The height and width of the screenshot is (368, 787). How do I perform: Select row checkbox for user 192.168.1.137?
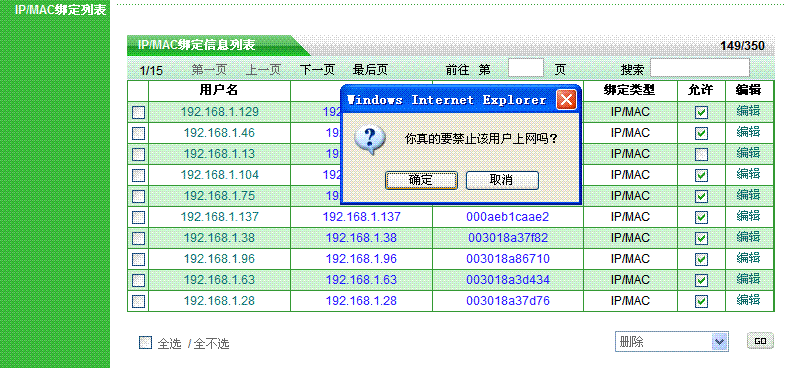(x=139, y=217)
